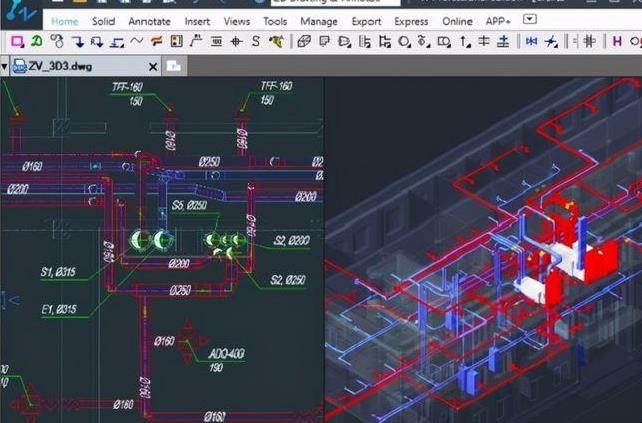This screenshot has width=642, height=423.
Task: Open the circle tool flyout icon
Action: click(x=405, y=41)
